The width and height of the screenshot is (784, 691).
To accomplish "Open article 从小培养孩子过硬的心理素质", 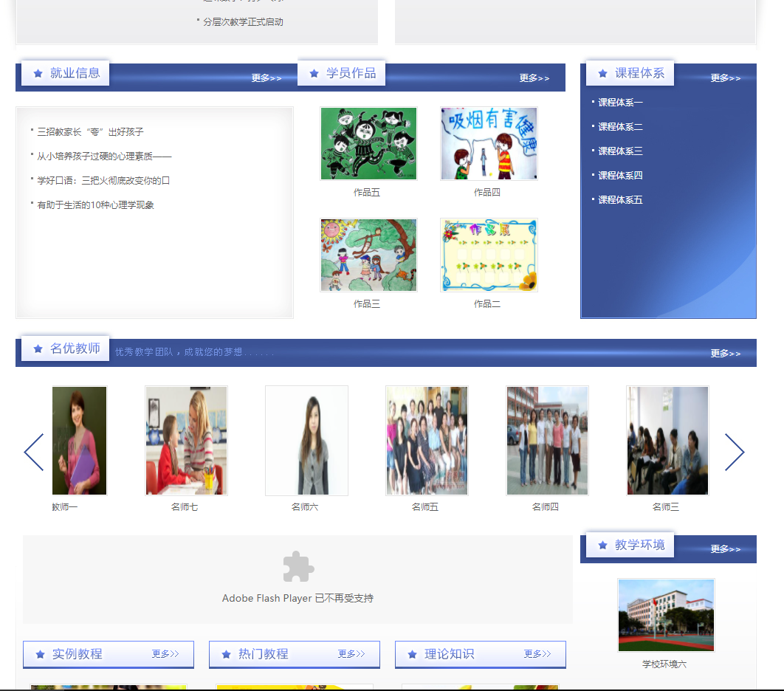I will tap(105, 157).
